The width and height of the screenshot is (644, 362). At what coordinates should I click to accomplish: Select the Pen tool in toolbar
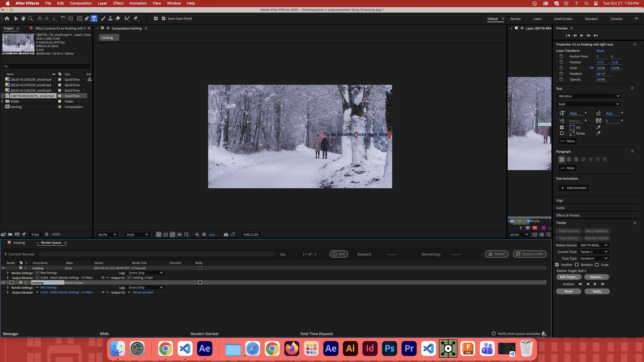87,19
